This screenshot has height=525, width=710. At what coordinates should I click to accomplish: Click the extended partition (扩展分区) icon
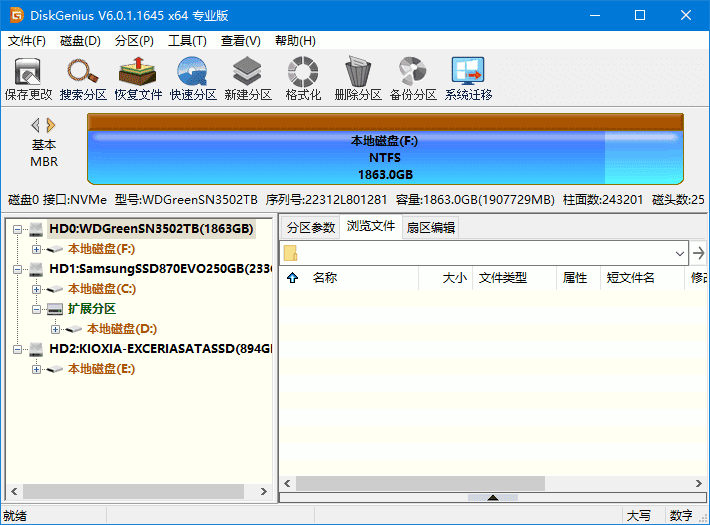click(55, 309)
